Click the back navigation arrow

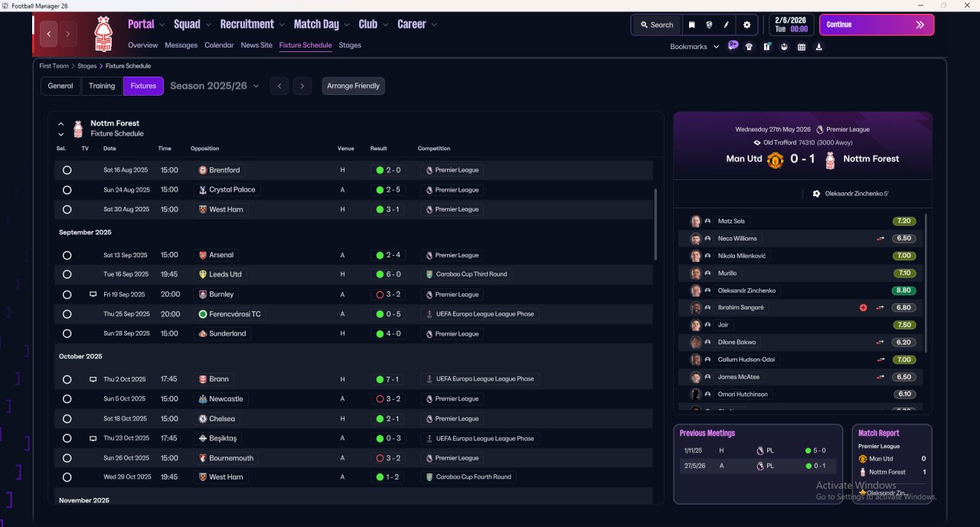coord(50,34)
